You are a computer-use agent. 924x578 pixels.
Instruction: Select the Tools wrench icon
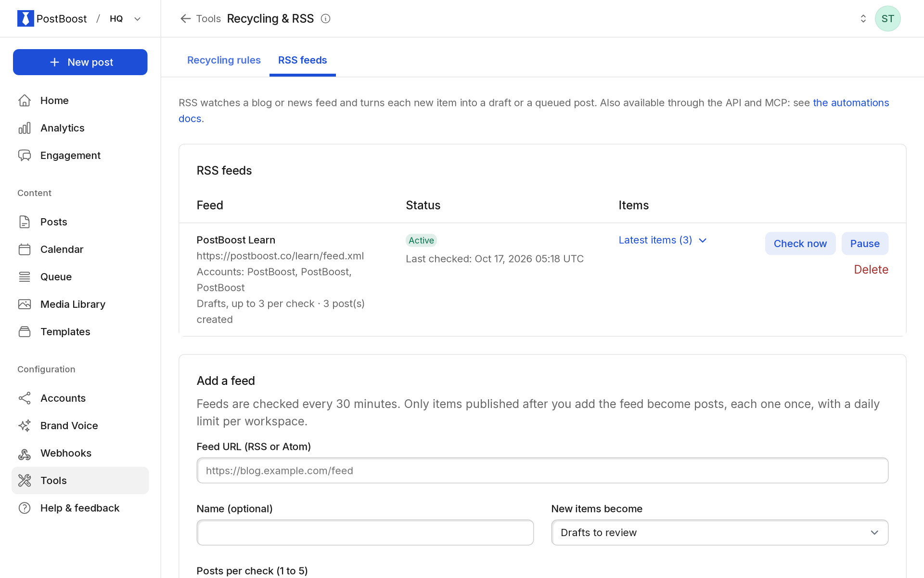tap(25, 481)
